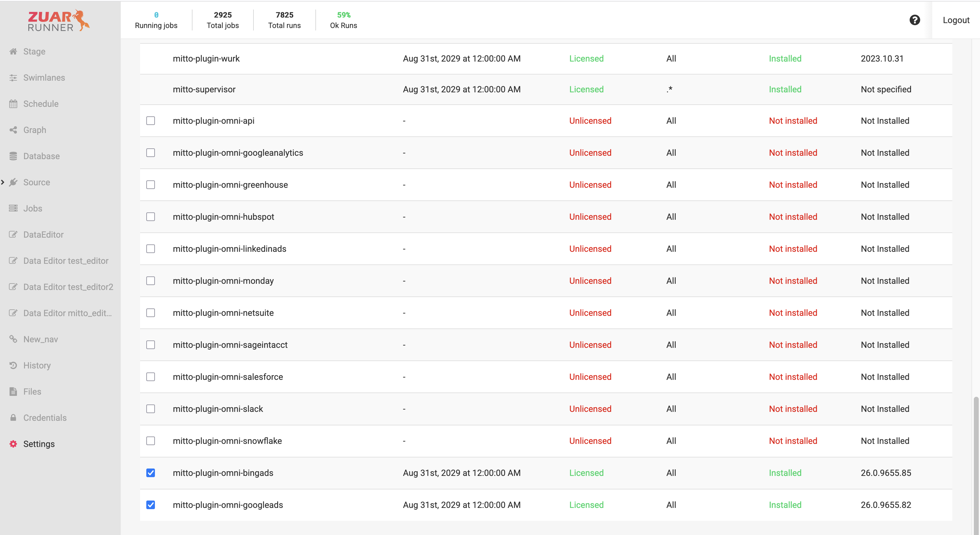
Task: Click the Schedule calendar icon
Action: (13, 104)
